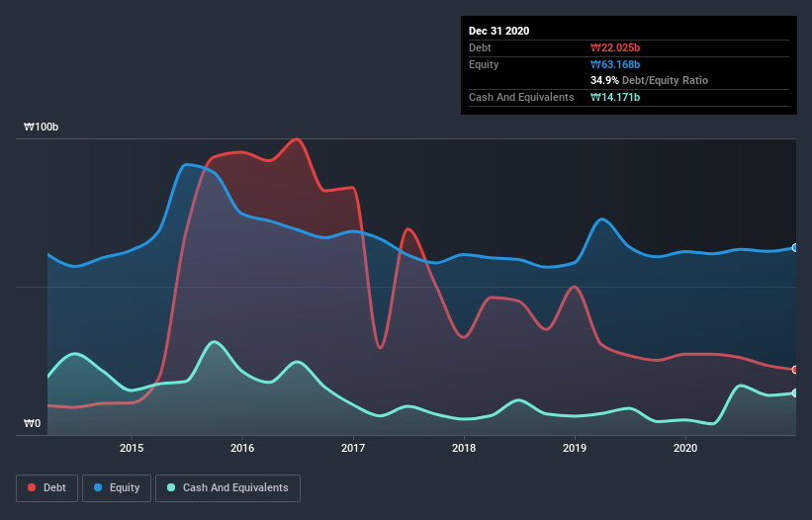812x520 pixels.
Task: Click Cash And Equivalents label in tooltip
Action: click(521, 97)
